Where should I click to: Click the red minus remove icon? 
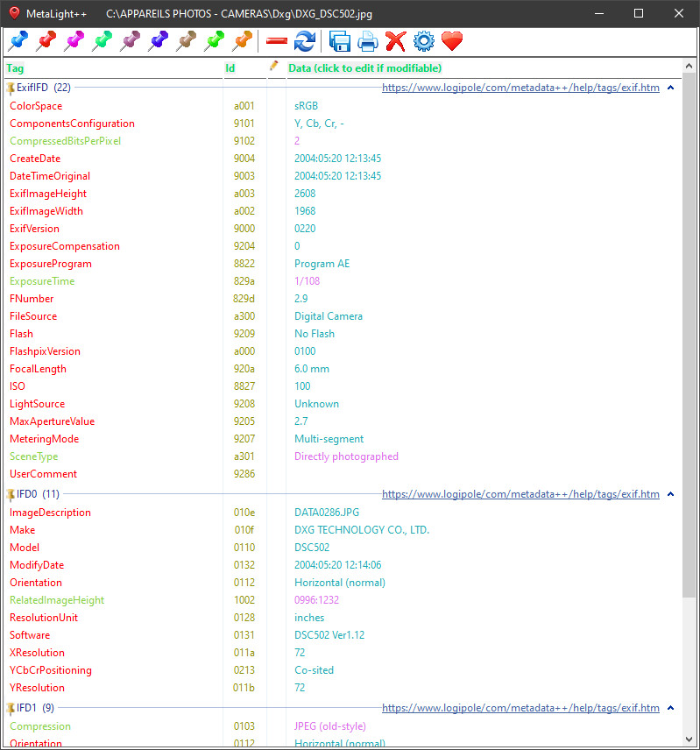(276, 41)
